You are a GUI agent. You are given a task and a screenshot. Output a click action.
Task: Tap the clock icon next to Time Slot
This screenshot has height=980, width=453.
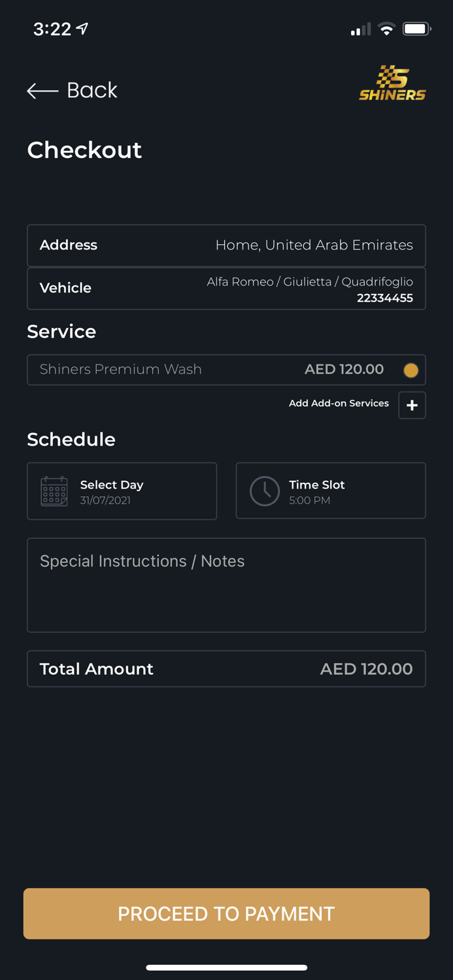click(x=264, y=491)
